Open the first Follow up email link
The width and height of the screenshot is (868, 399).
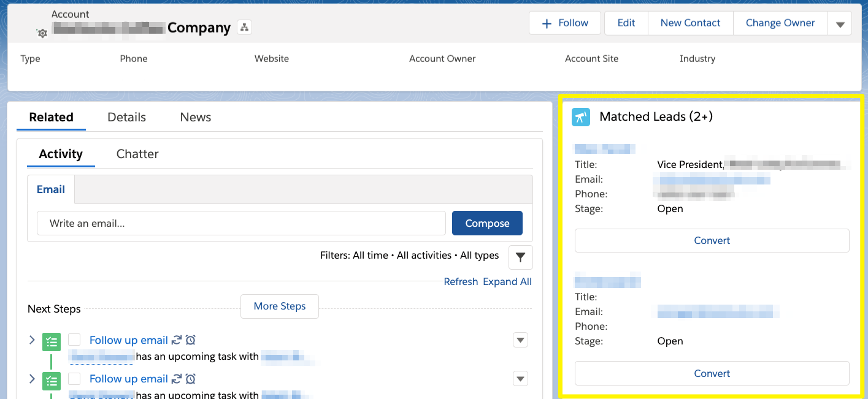click(x=129, y=340)
